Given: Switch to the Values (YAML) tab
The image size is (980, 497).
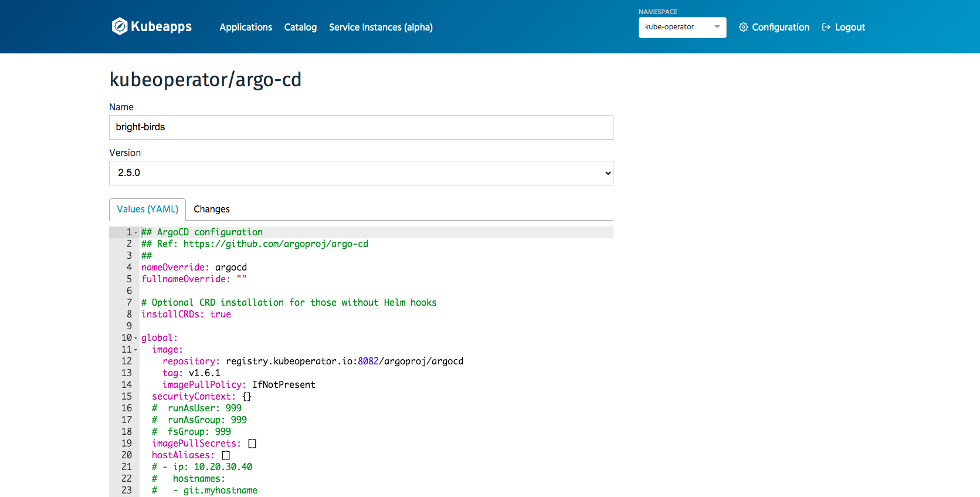Looking at the screenshot, I should pos(147,209).
